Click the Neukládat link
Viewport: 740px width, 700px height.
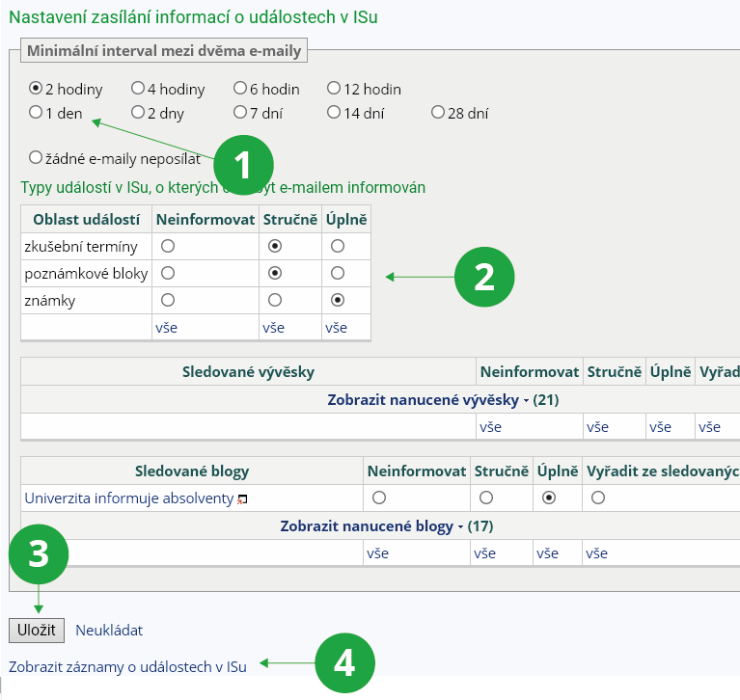109,631
